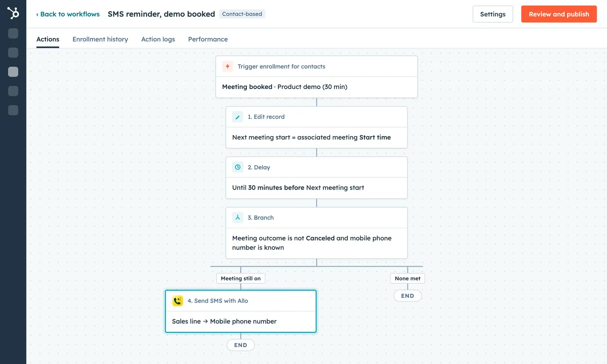This screenshot has width=607, height=364.
Task: Select Meeting outcome is not Canceled condition
Action: pyautogui.click(x=312, y=243)
